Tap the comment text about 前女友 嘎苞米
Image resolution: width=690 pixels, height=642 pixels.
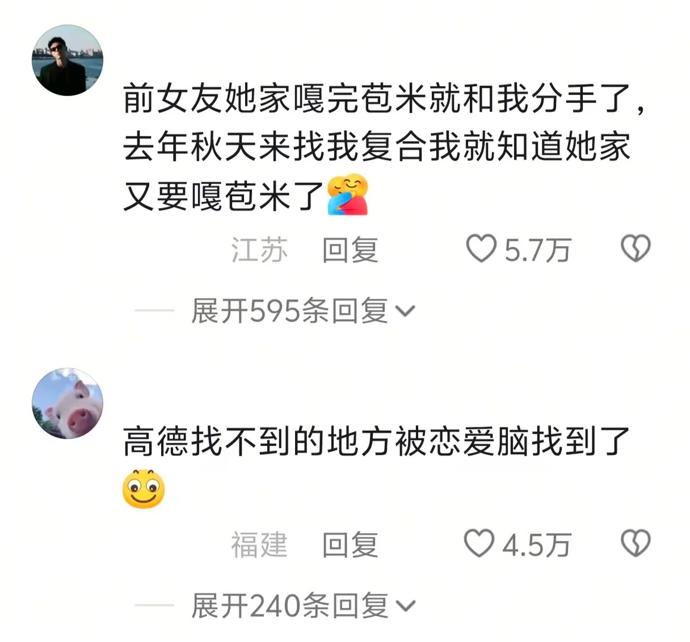[x=384, y=147]
